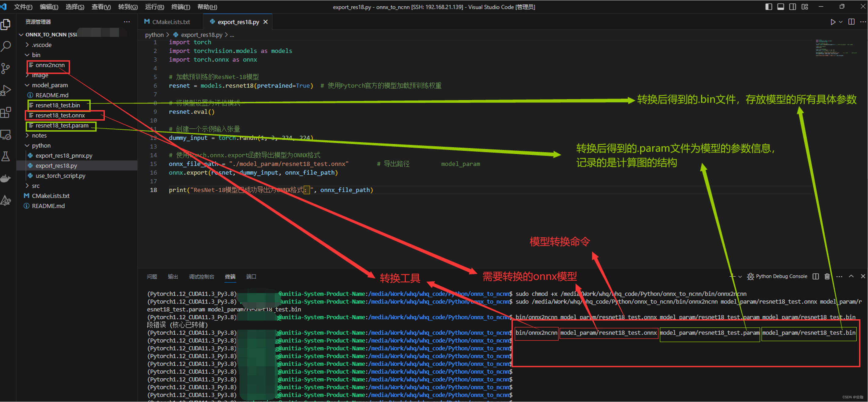Open the Search view in activity bar
Image resolution: width=868 pixels, height=402 pixels.
(x=6, y=46)
